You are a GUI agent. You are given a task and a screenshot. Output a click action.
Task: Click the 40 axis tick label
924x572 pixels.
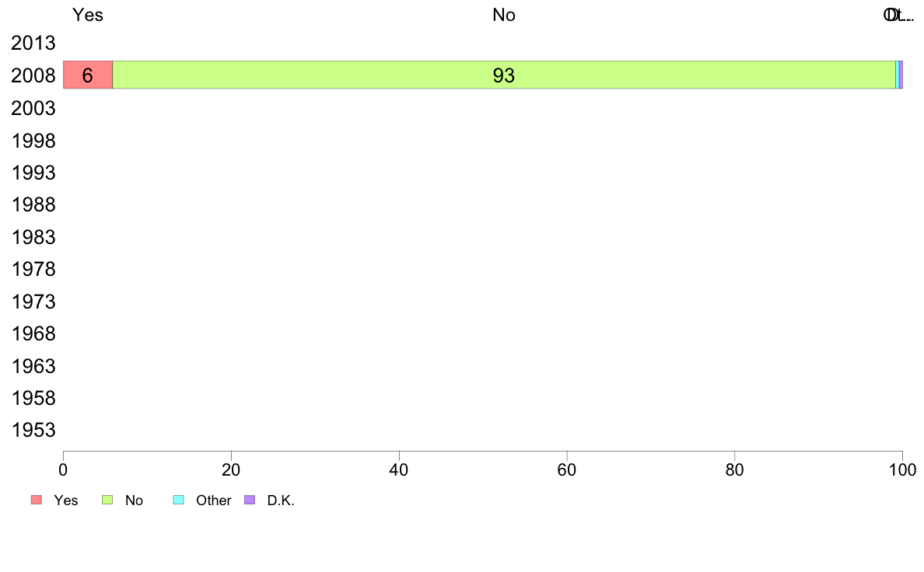pyautogui.click(x=399, y=469)
